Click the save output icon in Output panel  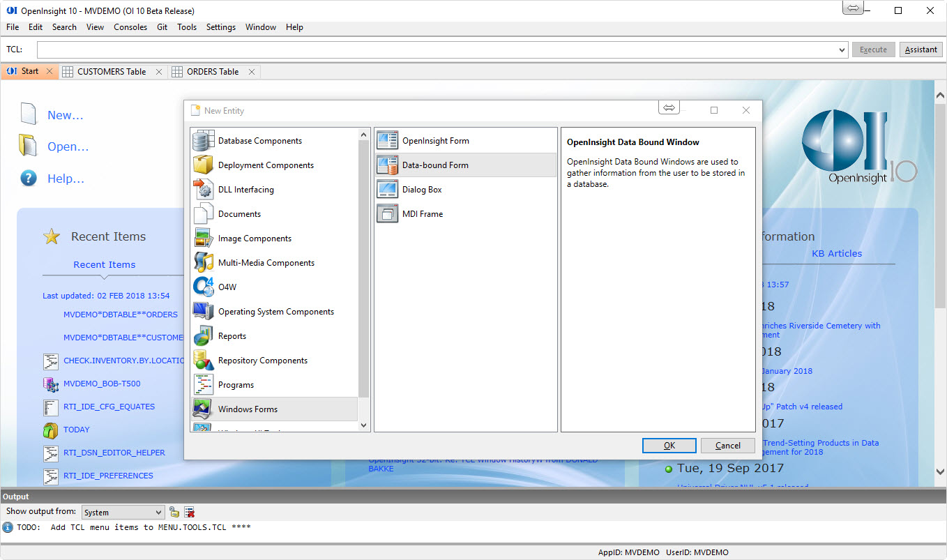tap(174, 512)
